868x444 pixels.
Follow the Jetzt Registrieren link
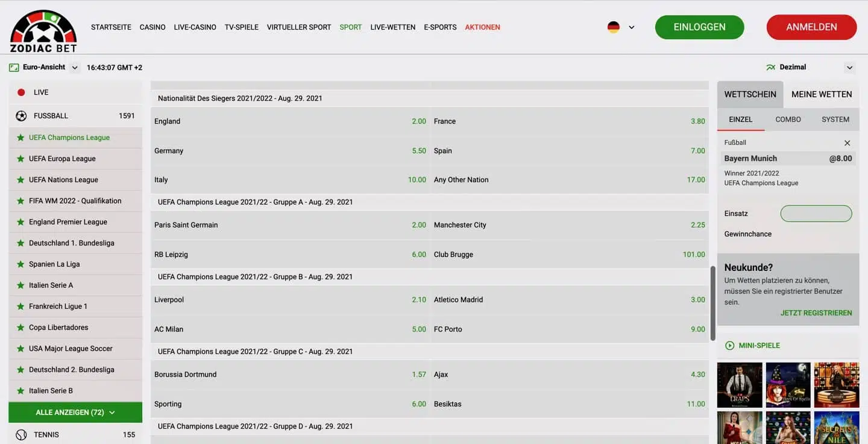(816, 313)
